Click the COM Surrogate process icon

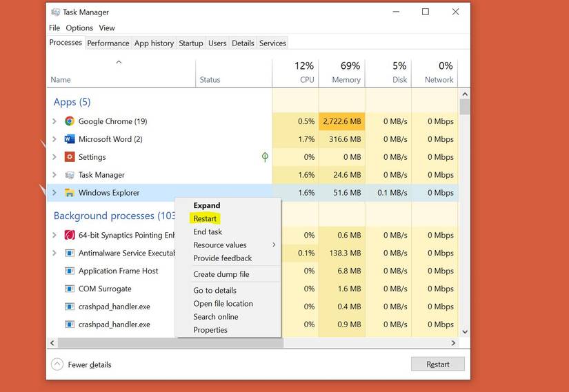70,289
